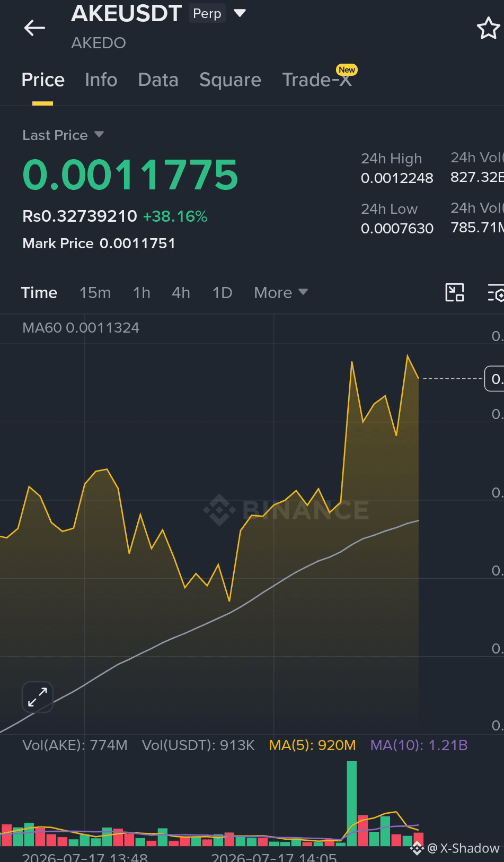Tap the AKEDO token name
Screen dimensions: 504x862
point(99,42)
